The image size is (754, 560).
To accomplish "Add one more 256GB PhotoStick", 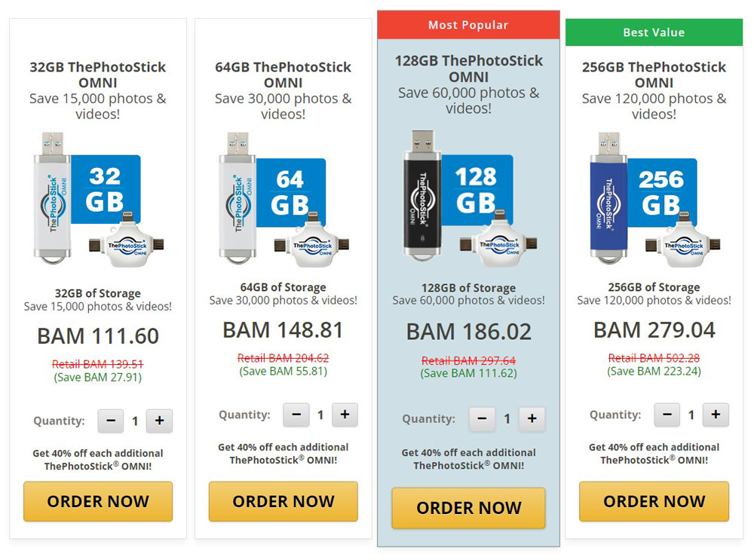I will (x=716, y=415).
